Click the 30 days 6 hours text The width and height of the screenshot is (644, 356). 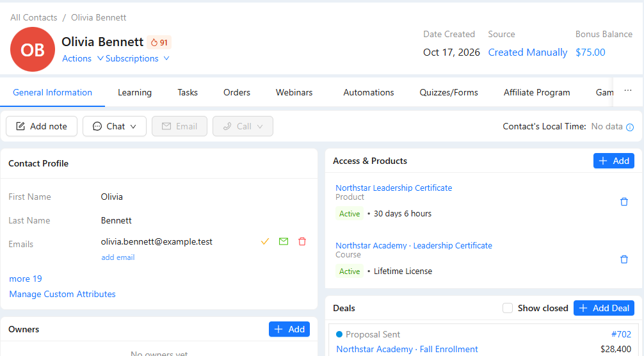pyautogui.click(x=403, y=213)
